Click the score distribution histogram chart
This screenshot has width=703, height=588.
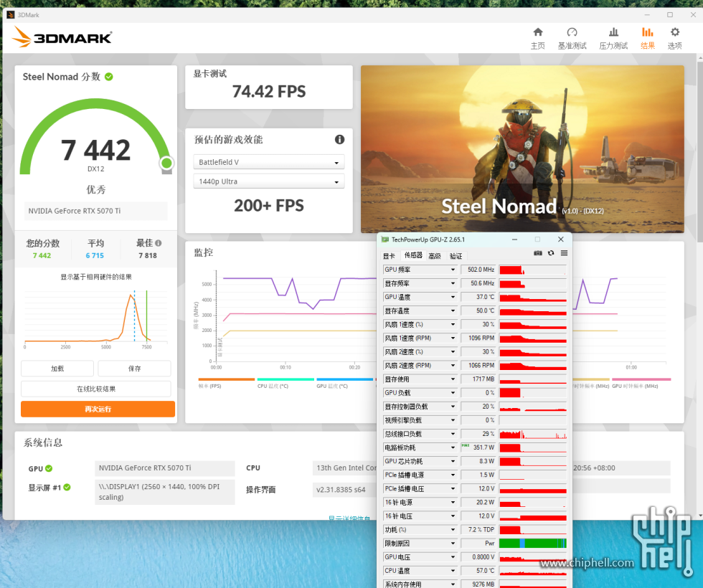pyautogui.click(x=96, y=318)
